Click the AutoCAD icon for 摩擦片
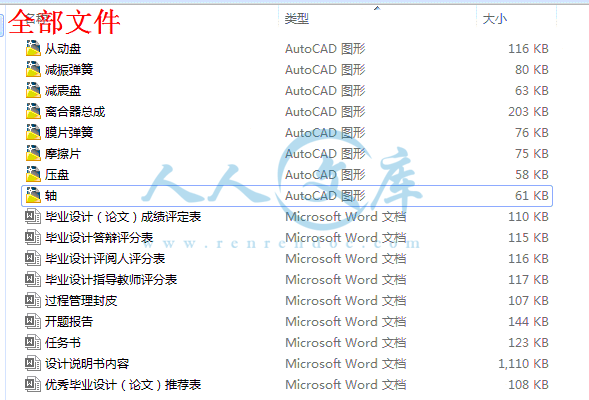This screenshot has width=589, height=400. pyautogui.click(x=33, y=153)
